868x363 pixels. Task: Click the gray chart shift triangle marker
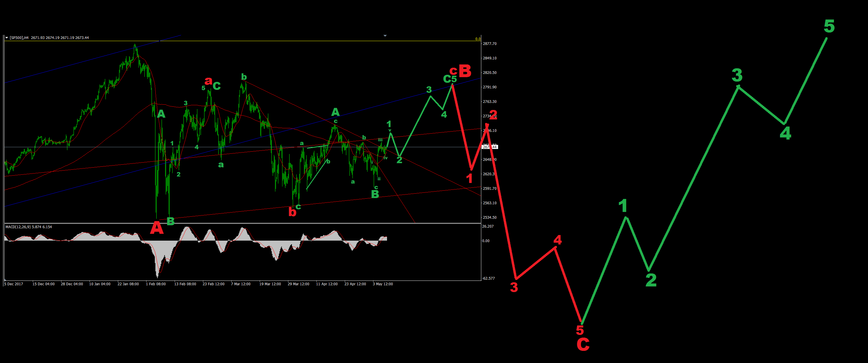[385, 35]
